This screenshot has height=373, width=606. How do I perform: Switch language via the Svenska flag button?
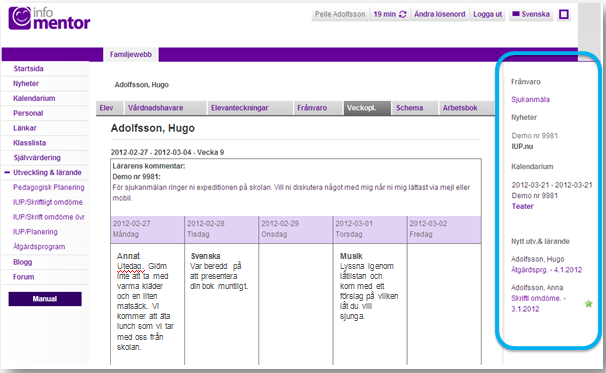[531, 14]
